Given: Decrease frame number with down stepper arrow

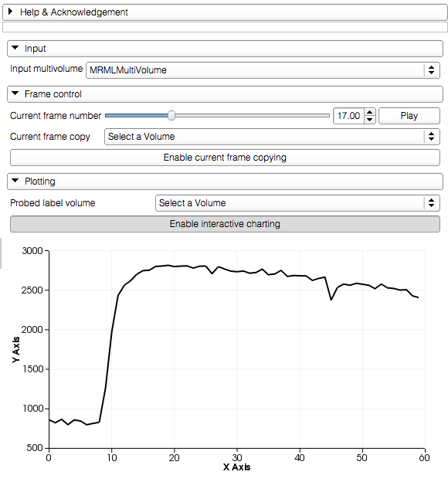Looking at the screenshot, I should pos(370,120).
